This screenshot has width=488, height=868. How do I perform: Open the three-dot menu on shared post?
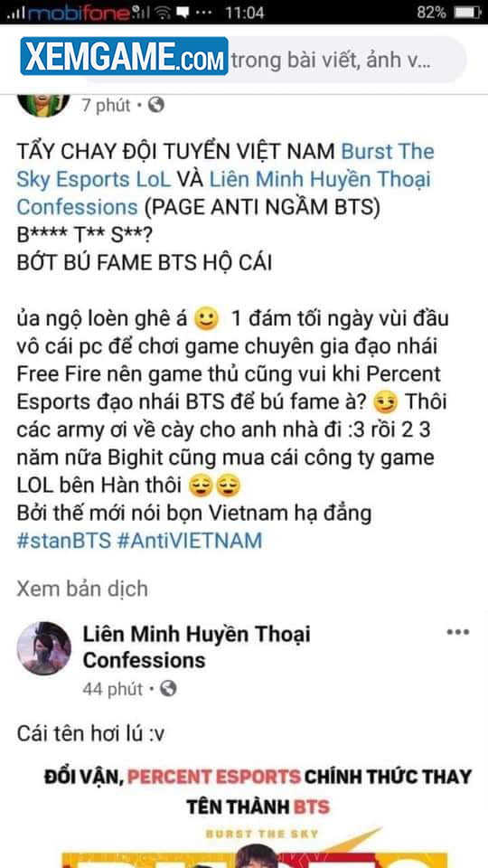pos(457,633)
